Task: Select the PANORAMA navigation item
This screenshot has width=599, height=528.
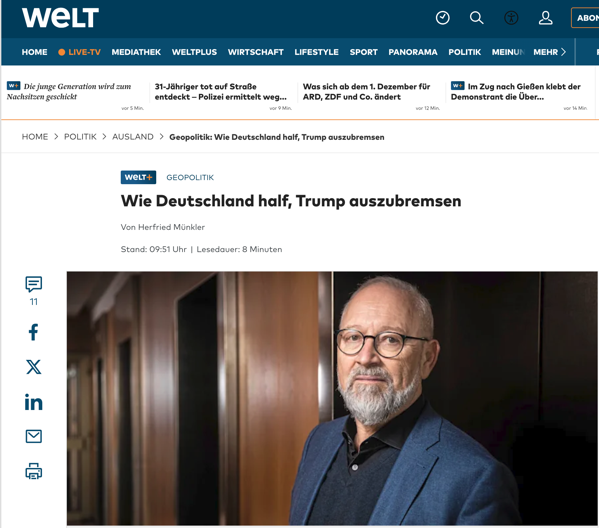Action: pos(413,52)
